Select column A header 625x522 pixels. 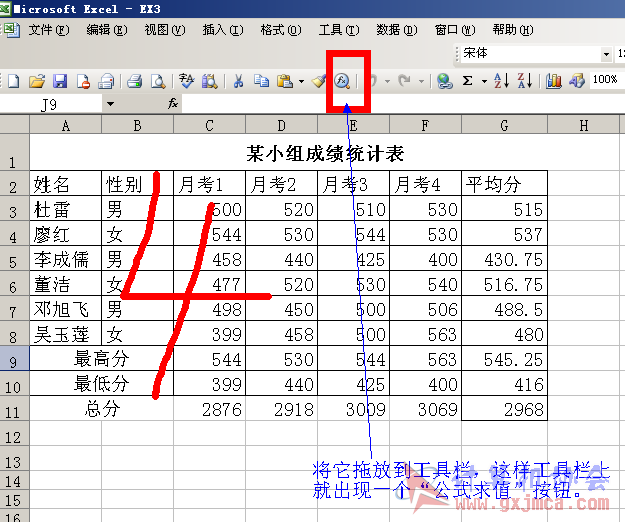pos(66,126)
